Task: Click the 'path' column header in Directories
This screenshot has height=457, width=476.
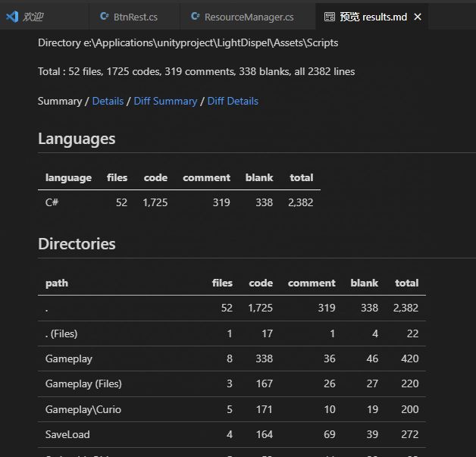Action: (x=56, y=283)
